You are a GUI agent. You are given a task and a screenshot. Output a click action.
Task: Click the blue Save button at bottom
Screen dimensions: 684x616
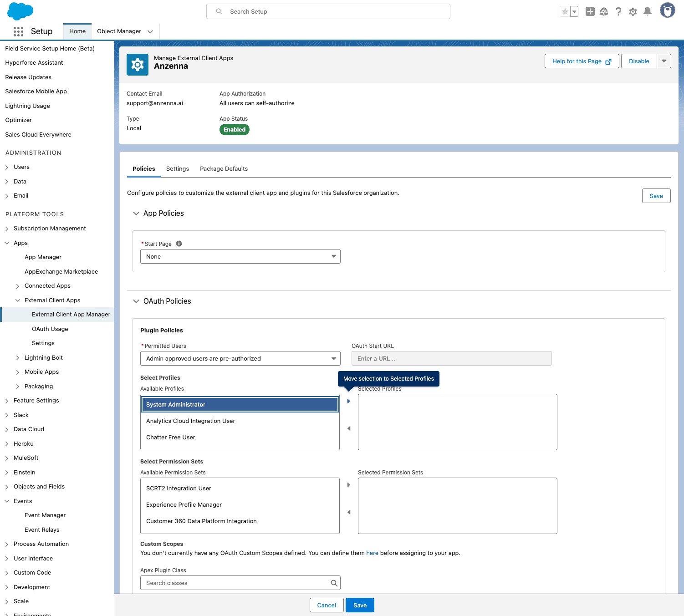(x=360, y=605)
